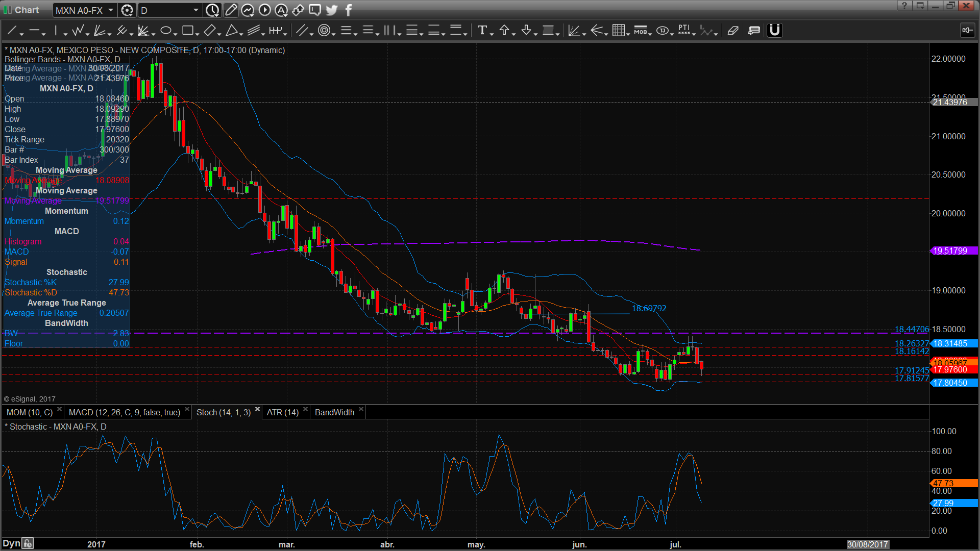Screen dimensions: 980x551
Task: Click the 30/08/2017 date marker
Action: tap(868, 544)
